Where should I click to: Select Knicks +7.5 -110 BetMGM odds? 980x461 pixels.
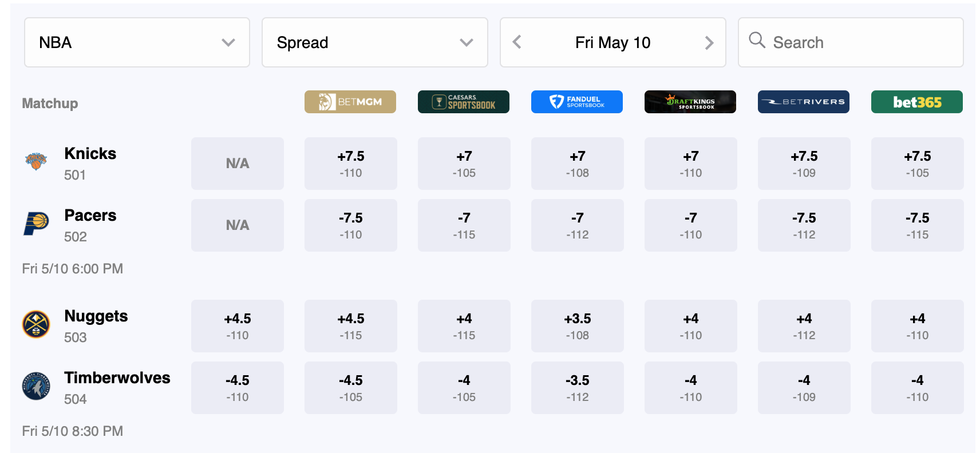pyautogui.click(x=351, y=164)
